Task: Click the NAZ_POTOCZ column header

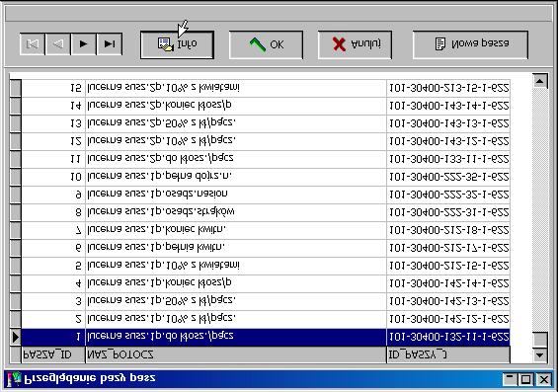Action: 236,354
